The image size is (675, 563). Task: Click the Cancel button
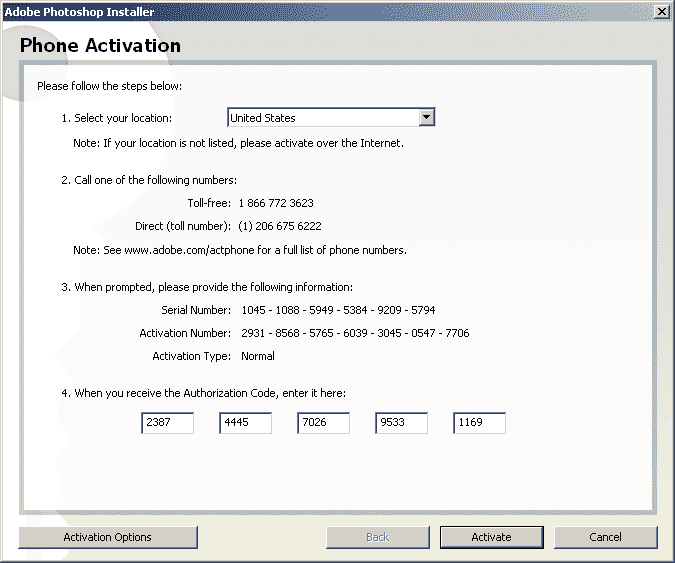point(605,537)
